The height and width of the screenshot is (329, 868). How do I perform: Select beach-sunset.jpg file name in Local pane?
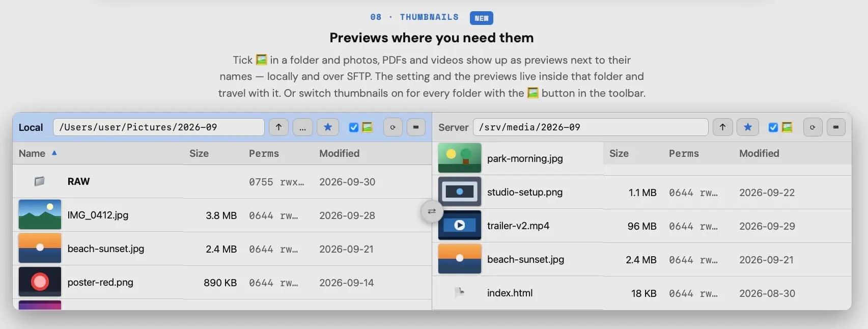click(x=106, y=249)
